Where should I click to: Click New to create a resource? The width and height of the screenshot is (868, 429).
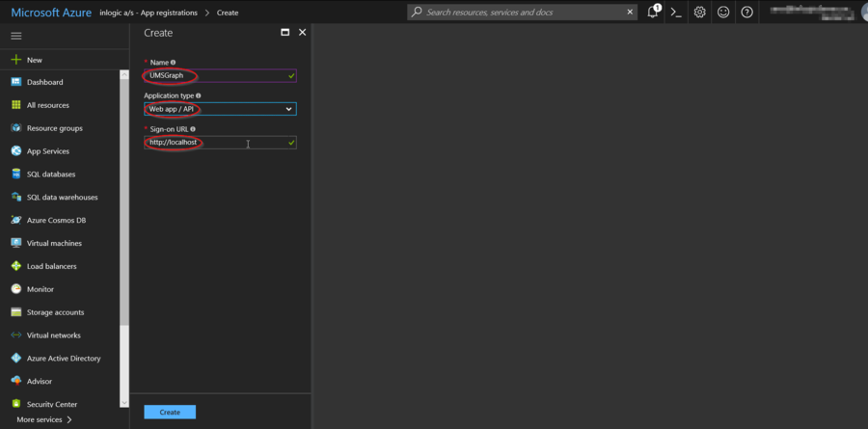click(x=34, y=60)
